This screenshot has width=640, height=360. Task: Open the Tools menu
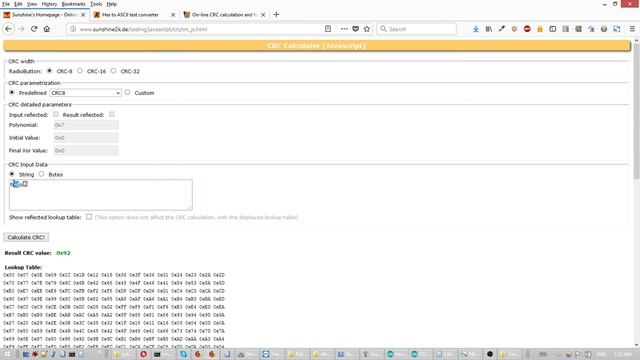click(x=96, y=4)
